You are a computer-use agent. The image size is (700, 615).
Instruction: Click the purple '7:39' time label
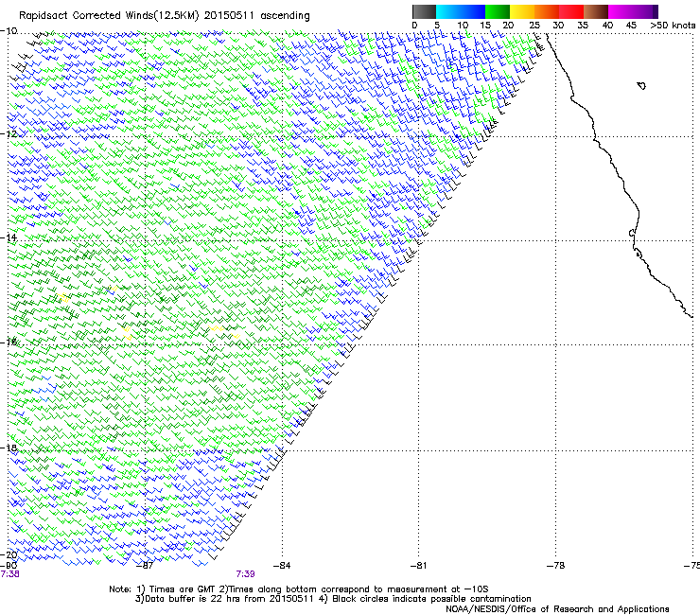pyautogui.click(x=246, y=574)
